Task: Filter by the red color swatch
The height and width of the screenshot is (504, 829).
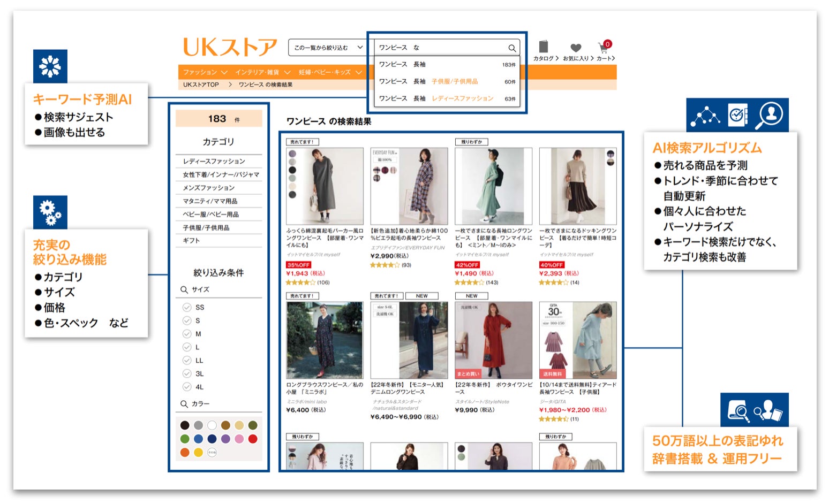Action: (x=253, y=439)
